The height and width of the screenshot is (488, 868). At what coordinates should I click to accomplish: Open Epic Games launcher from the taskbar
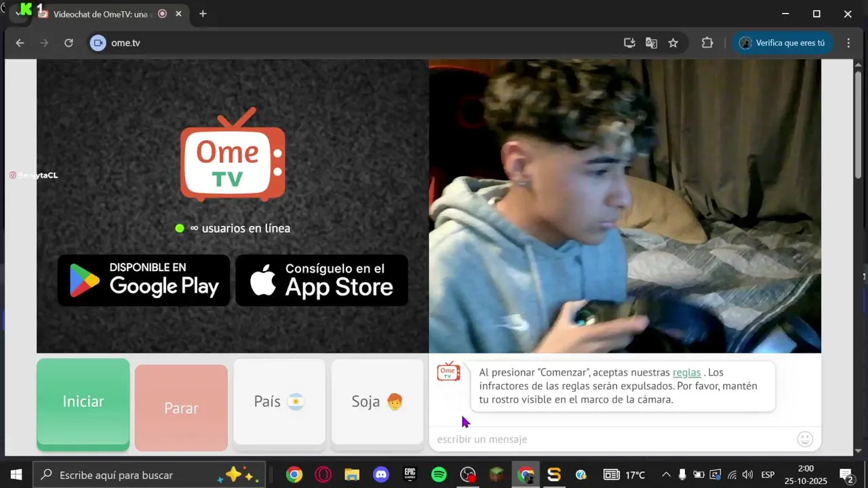410,475
